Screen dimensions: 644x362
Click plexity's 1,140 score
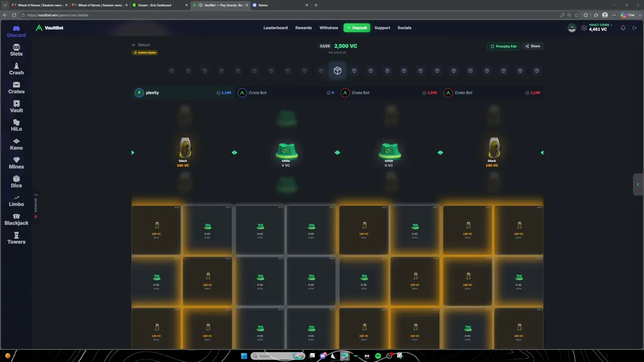tap(224, 93)
